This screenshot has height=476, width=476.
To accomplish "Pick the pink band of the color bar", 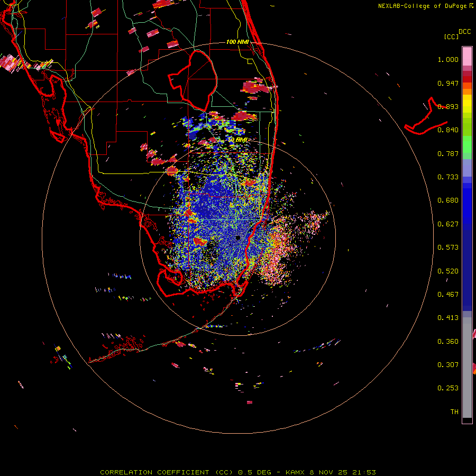I will tap(467, 57).
